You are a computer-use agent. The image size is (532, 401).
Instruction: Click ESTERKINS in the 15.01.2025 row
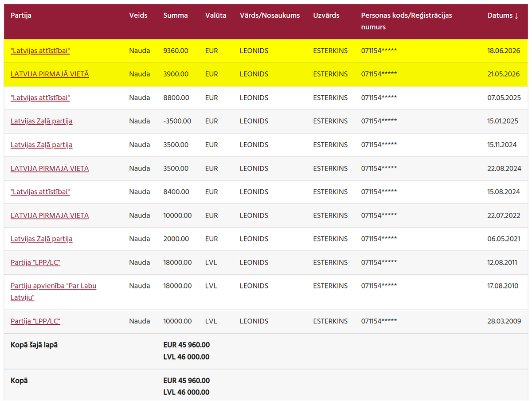click(330, 121)
